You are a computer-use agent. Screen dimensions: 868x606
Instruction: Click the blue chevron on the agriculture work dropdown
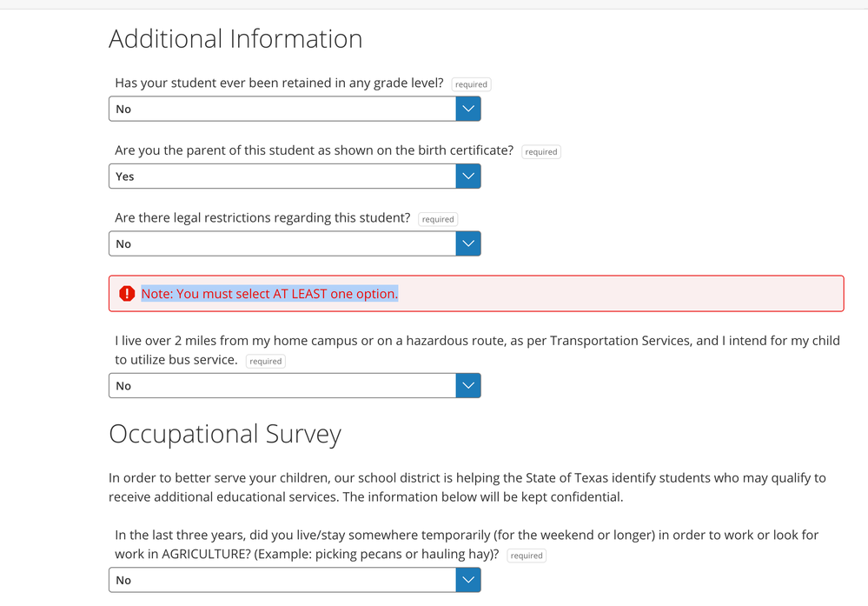467,580
